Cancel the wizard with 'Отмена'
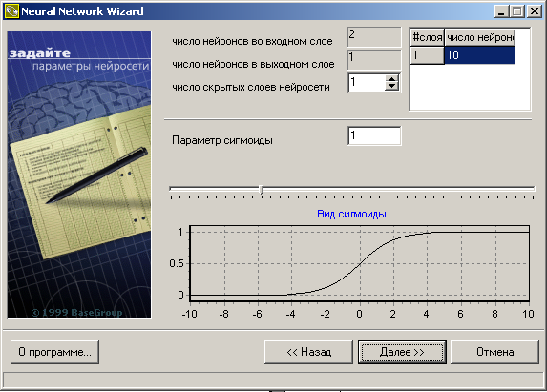 pyautogui.click(x=495, y=352)
